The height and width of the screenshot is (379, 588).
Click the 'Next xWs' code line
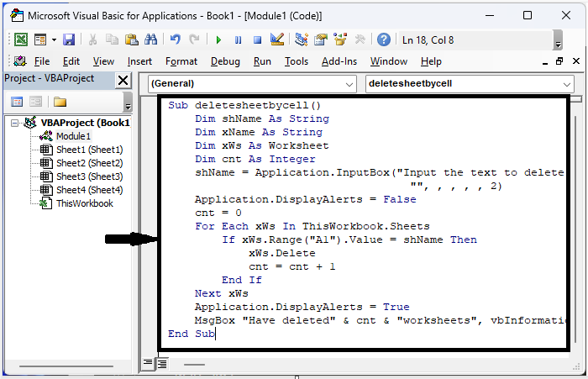pyautogui.click(x=221, y=293)
